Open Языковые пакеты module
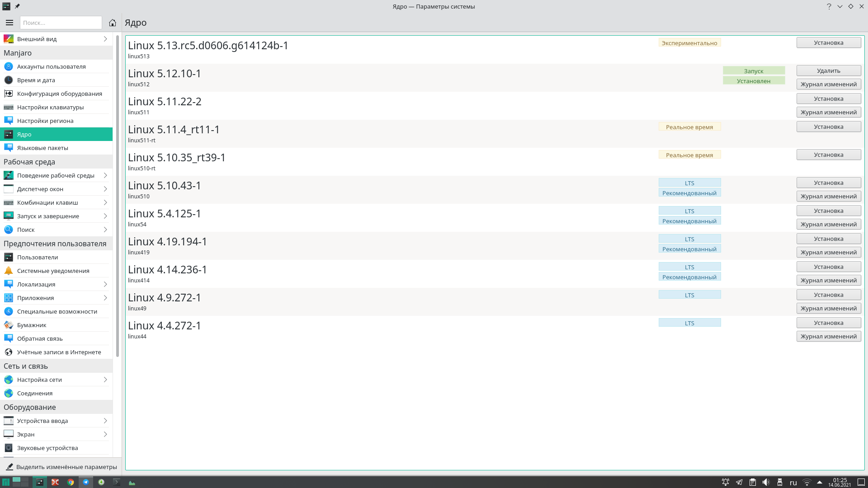This screenshot has width=868, height=488. tap(56, 148)
